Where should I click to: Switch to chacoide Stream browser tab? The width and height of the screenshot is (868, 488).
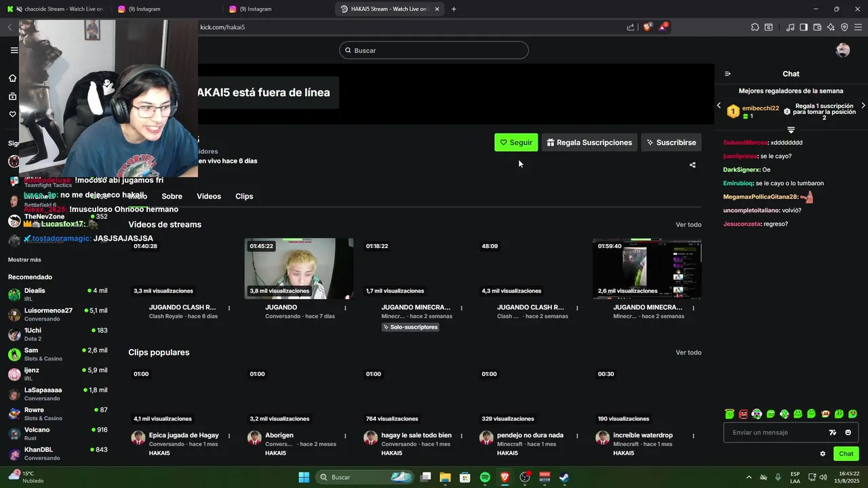pos(56,9)
